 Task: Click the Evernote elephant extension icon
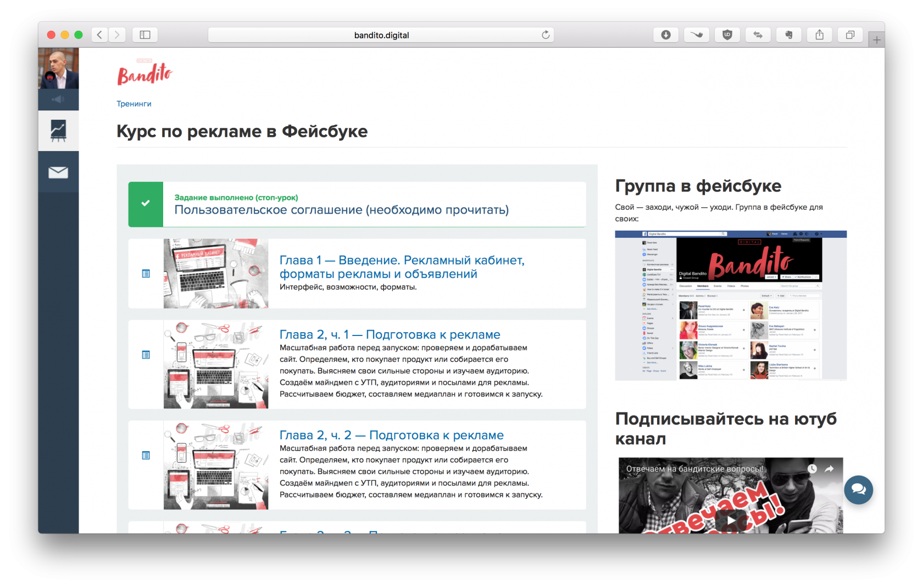click(789, 35)
